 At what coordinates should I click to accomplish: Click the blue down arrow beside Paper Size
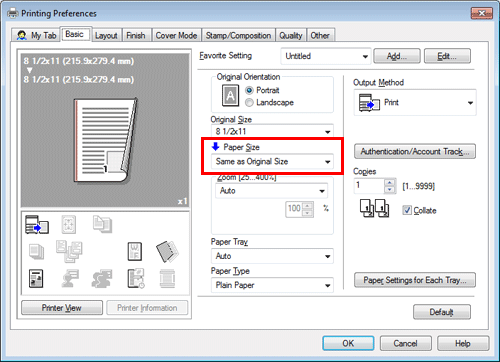coord(216,146)
